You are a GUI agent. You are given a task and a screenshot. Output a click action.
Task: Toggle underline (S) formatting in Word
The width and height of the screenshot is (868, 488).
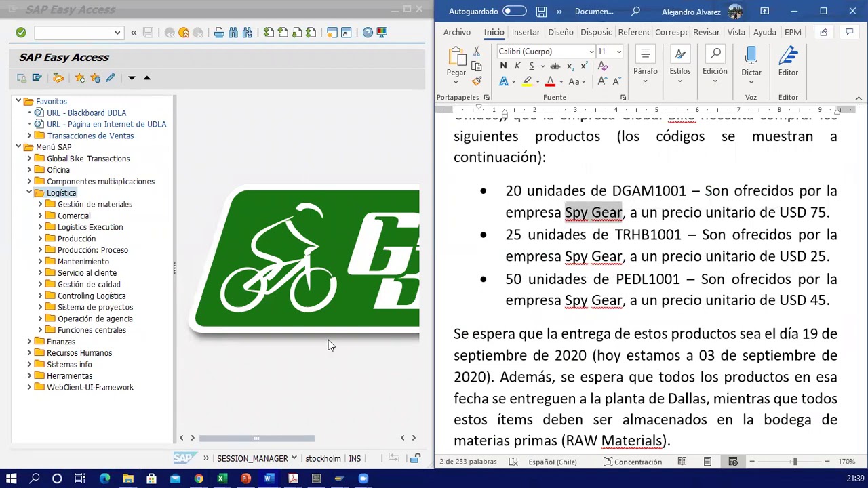coord(532,66)
